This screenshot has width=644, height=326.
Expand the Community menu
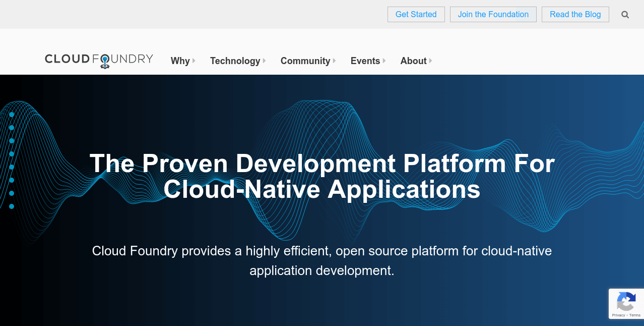click(x=308, y=61)
